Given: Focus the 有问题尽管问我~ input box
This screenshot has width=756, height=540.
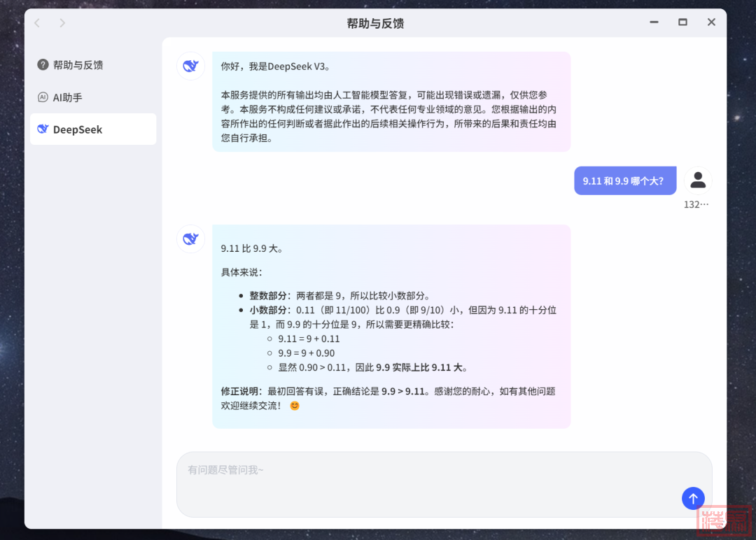Looking at the screenshot, I should tap(444, 485).
